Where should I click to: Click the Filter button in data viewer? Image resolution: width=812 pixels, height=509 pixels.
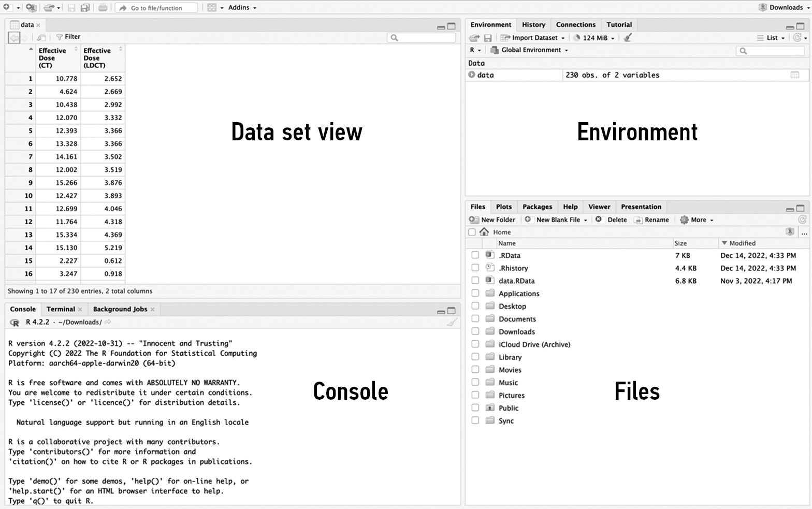[68, 37]
